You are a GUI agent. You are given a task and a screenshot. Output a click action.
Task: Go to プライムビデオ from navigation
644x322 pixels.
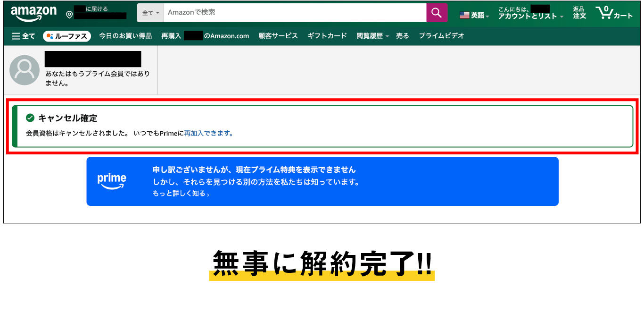(441, 36)
